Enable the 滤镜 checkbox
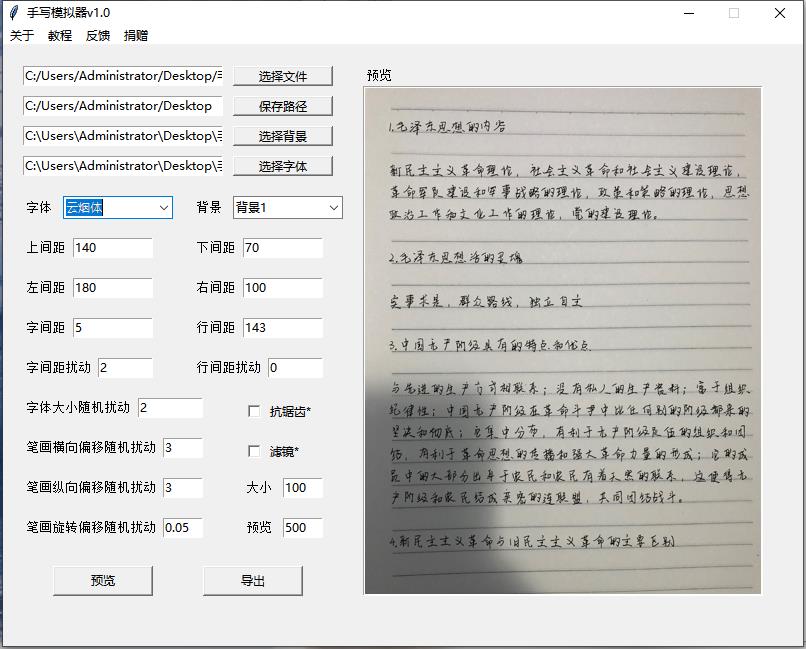This screenshot has height=649, width=806. pyautogui.click(x=255, y=450)
